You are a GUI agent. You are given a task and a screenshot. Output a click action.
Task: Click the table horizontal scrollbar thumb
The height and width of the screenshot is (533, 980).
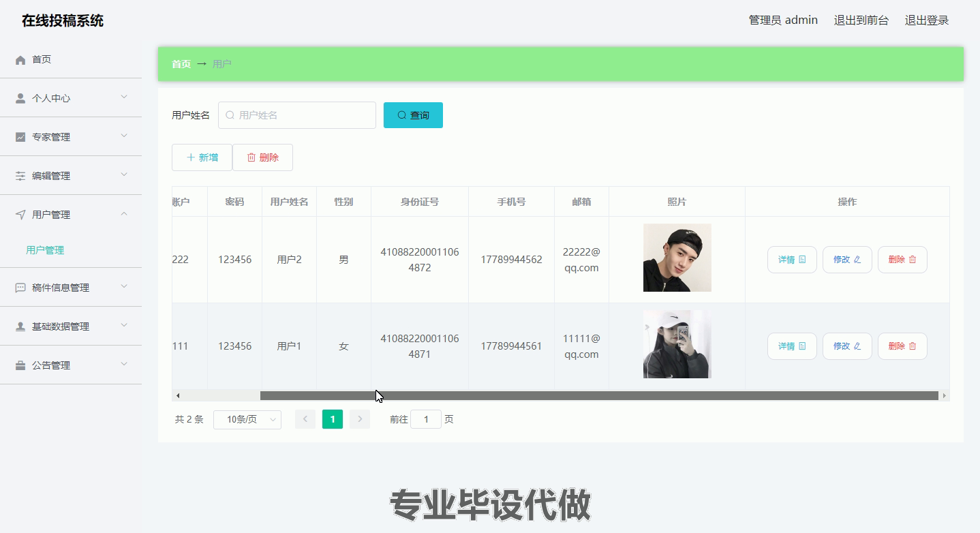(x=599, y=395)
